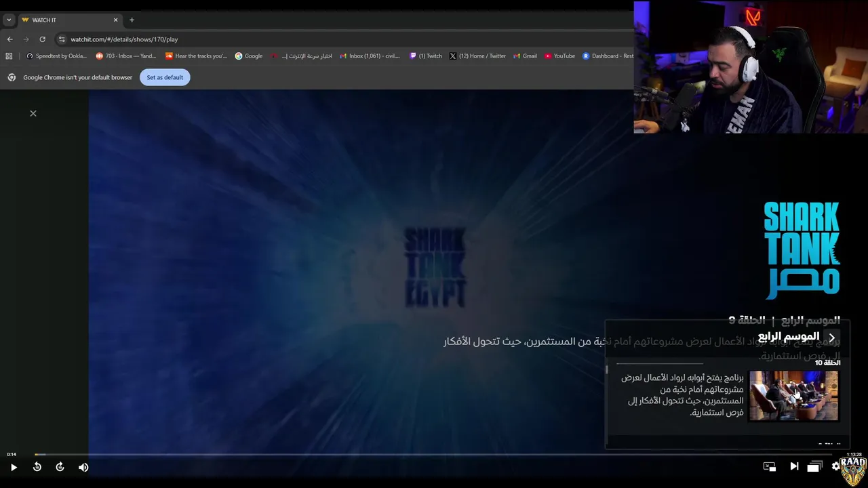Click the episode 10 description text

pyautogui.click(x=682, y=395)
